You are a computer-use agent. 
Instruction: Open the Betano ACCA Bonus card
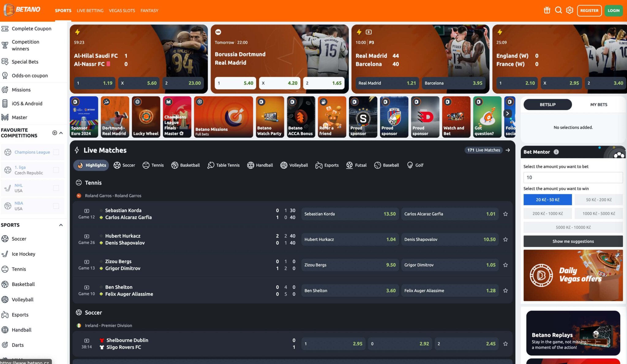(x=301, y=117)
